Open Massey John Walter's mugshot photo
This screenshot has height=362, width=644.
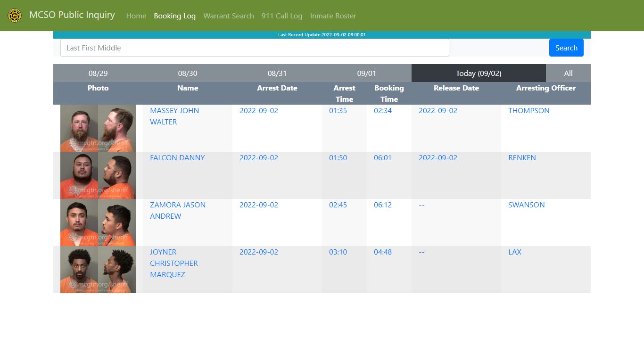(x=98, y=128)
